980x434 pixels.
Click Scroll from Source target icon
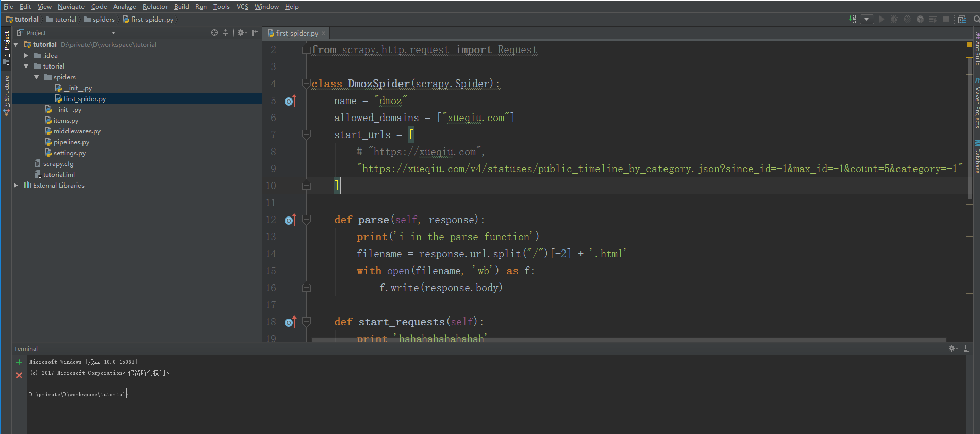pyautogui.click(x=214, y=32)
